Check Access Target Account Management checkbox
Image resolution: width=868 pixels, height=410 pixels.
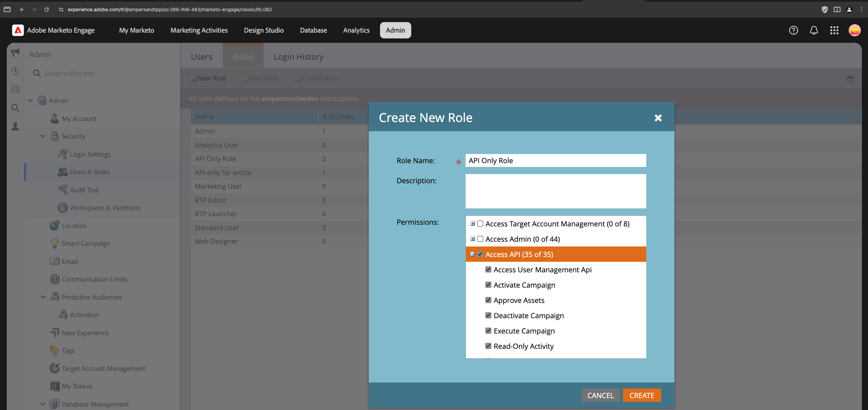(x=480, y=224)
